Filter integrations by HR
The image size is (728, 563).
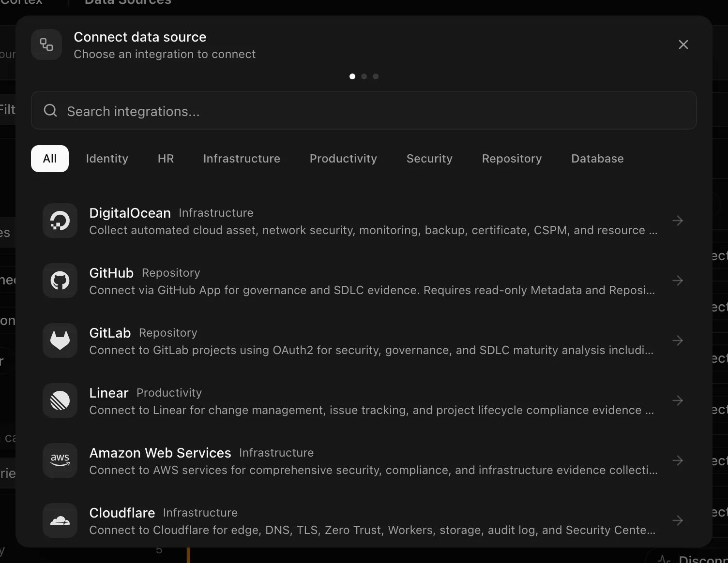coord(166,159)
